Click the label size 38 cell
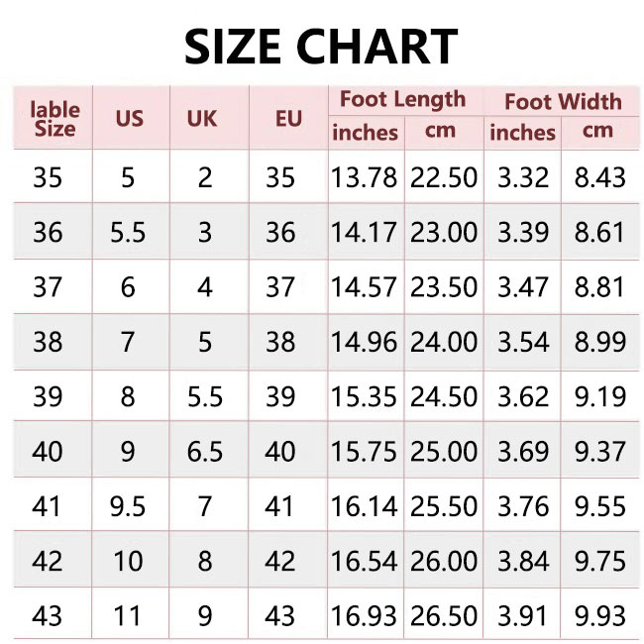Image resolution: width=644 pixels, height=644 pixels. click(48, 342)
